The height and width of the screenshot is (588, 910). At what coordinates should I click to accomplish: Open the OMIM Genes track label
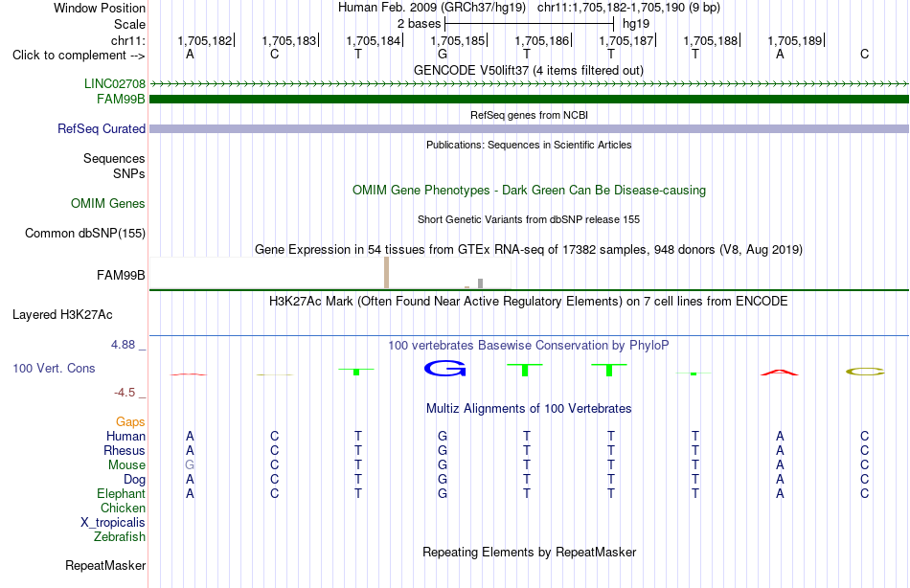[x=108, y=204]
